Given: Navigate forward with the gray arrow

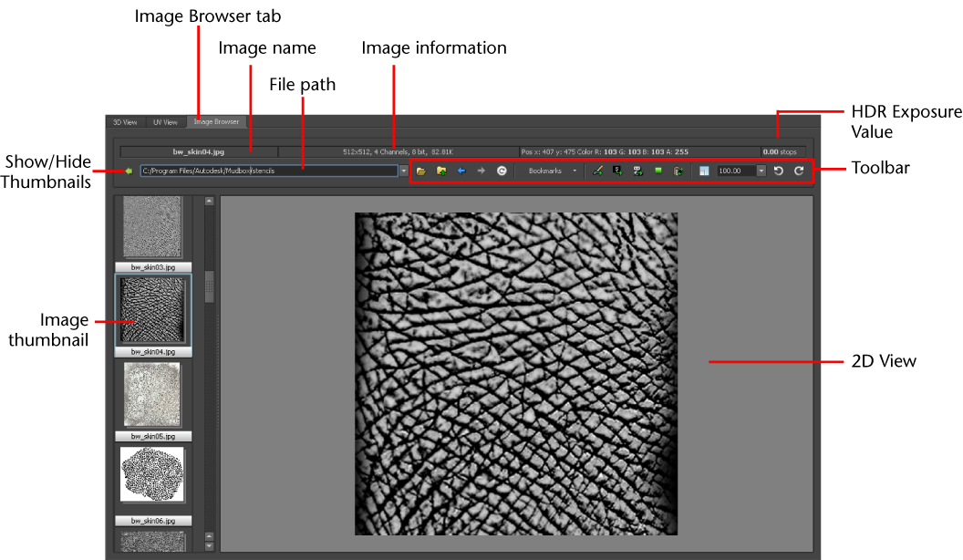Looking at the screenshot, I should coord(481,171).
